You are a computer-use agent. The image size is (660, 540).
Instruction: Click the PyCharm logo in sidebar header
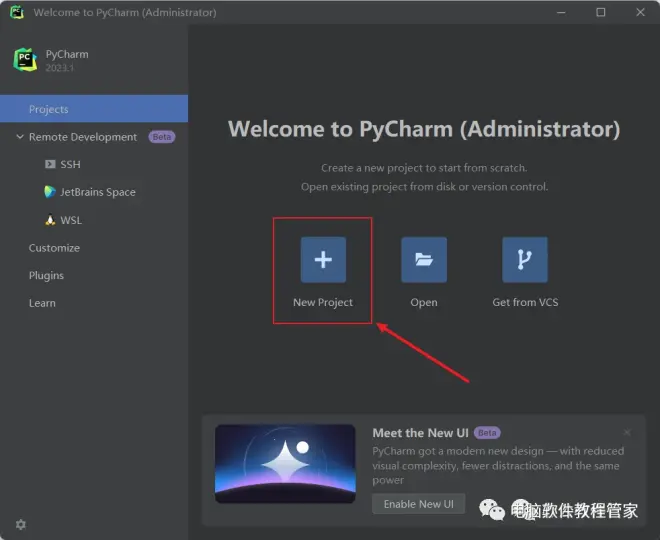[25, 60]
